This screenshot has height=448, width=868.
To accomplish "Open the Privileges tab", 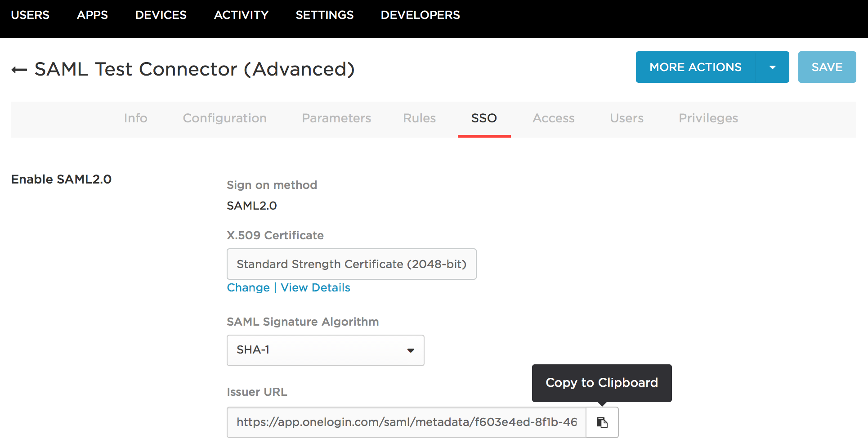I will (708, 118).
